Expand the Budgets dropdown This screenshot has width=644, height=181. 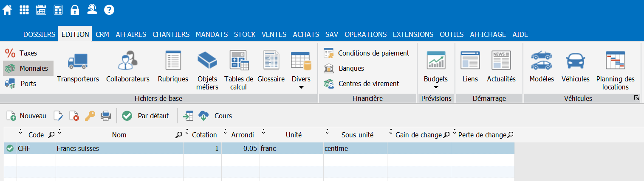coord(435,87)
